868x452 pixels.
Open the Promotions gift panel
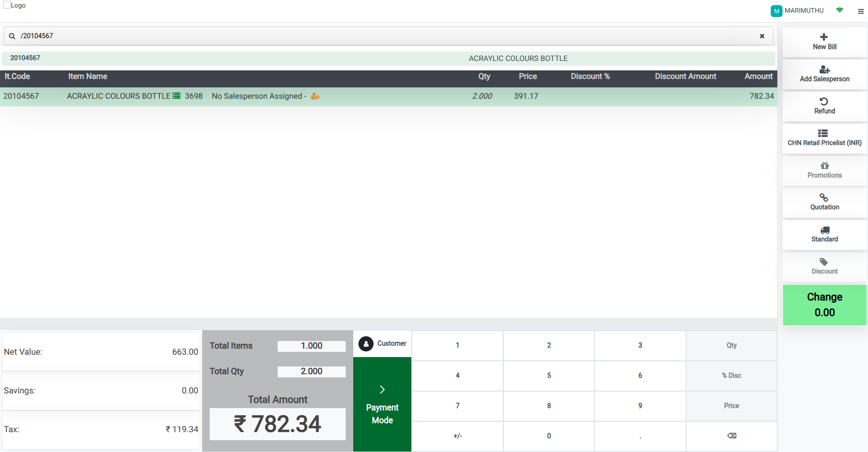825,171
